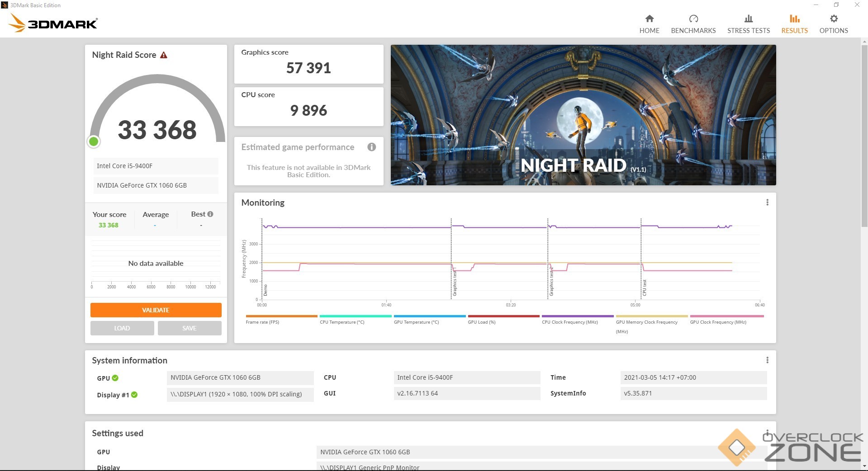Open the Options gear icon
Image resolution: width=868 pixels, height=471 pixels.
[833, 19]
